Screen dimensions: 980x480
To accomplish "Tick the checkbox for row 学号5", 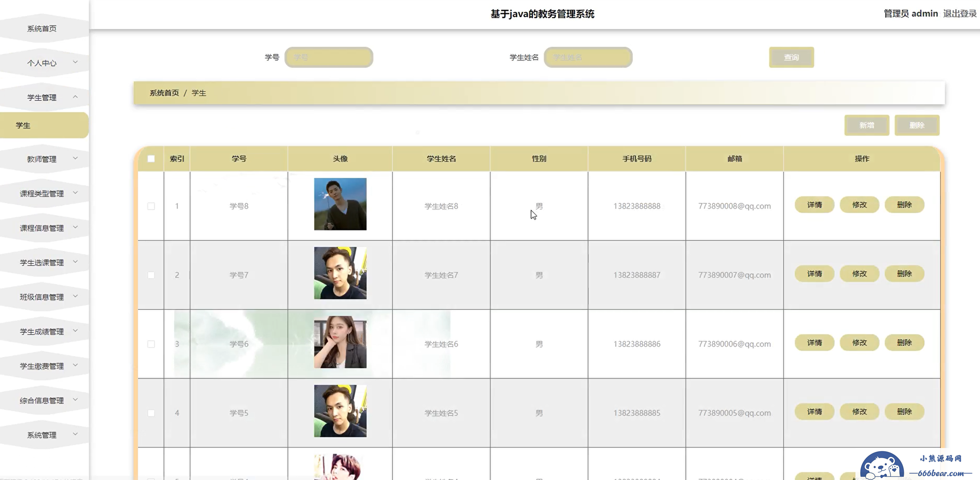I will [151, 413].
